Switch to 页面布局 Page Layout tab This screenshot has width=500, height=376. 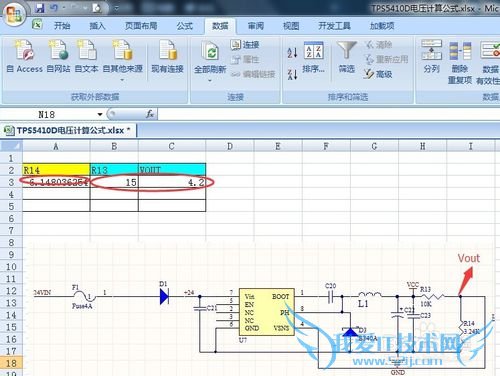[141, 26]
